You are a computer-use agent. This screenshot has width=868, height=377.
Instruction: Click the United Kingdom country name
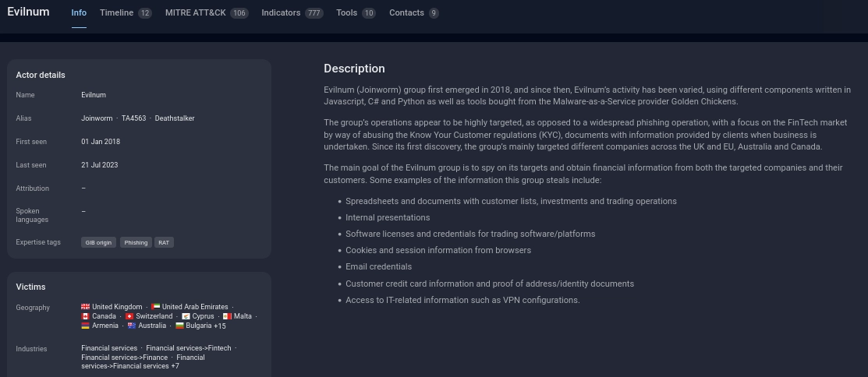(117, 307)
